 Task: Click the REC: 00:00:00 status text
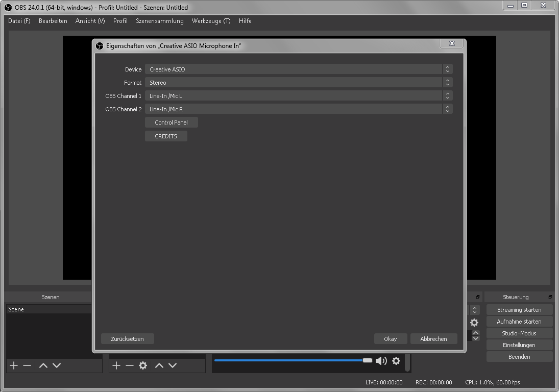tap(434, 382)
